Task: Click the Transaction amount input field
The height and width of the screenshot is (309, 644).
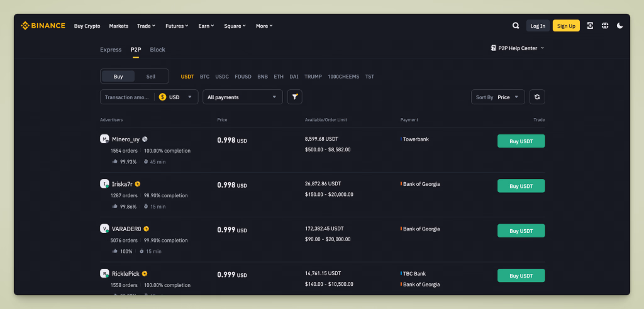Action: pos(126,97)
